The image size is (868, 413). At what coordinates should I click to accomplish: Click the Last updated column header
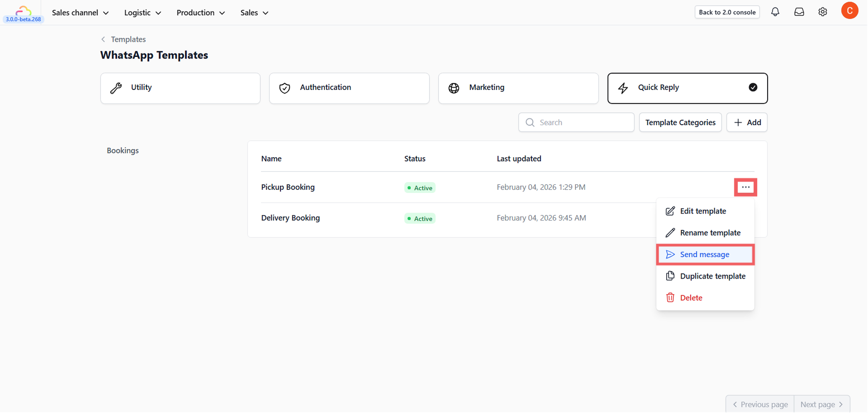coord(519,159)
